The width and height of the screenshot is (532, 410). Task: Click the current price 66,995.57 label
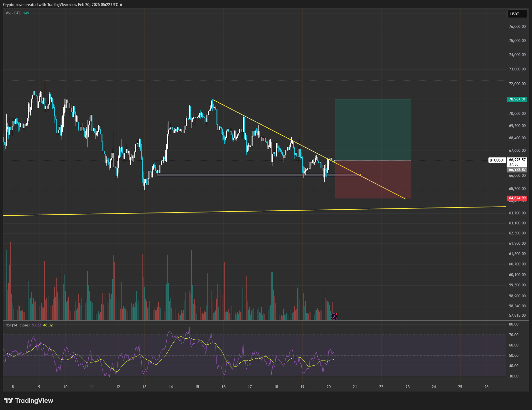pos(517,160)
